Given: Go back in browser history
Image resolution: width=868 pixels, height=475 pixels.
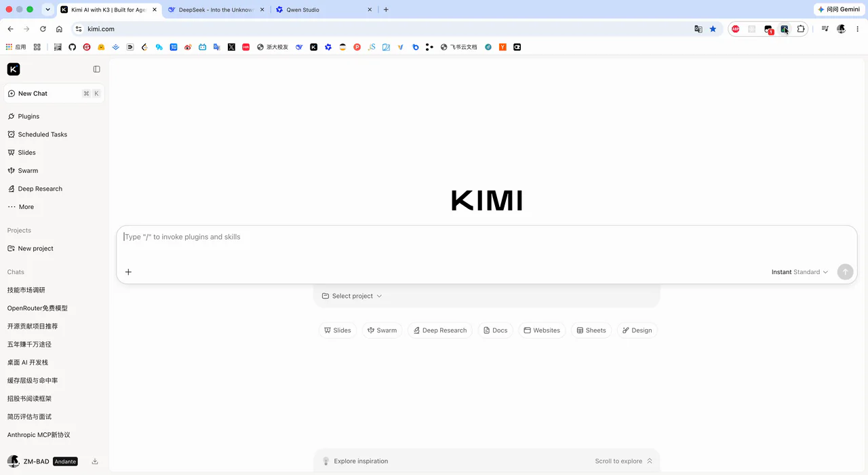Looking at the screenshot, I should [x=10, y=29].
